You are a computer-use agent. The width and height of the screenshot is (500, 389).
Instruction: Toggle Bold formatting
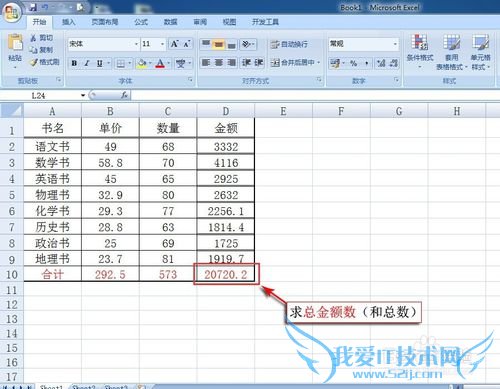pyautogui.click(x=74, y=63)
